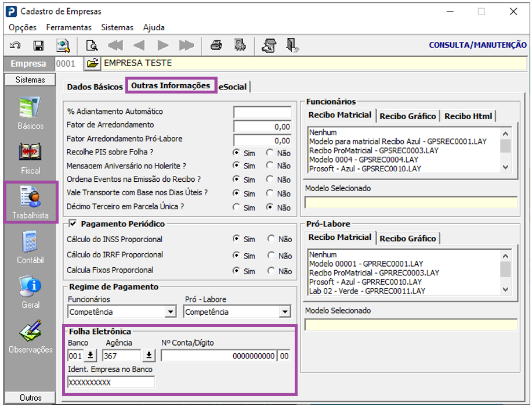Select Sim for Décimo Terceiro em Parcela Única
Screen dimensions: 532x406
(237, 207)
